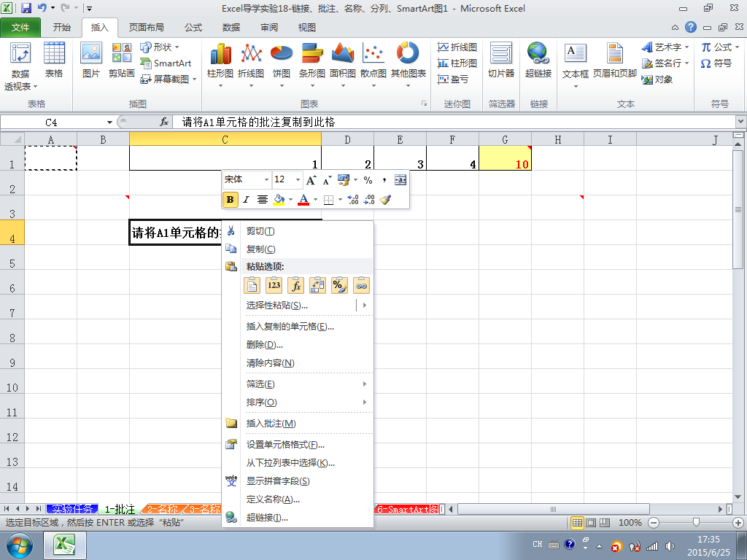The image size is (747, 560).
Task: Open font name 宋体 dropdown in mini toolbar
Action: 266,180
